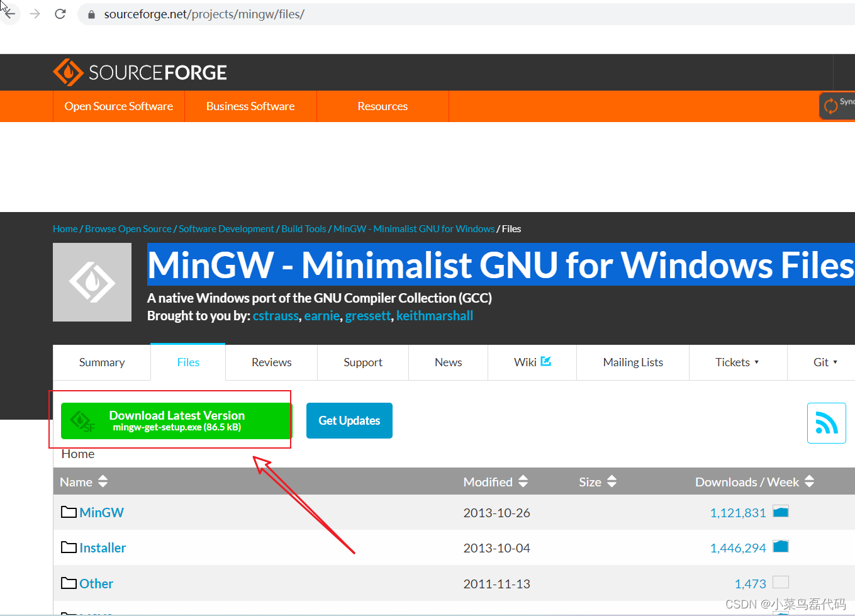Screen dimensions: 855x616
Task: Click MinGW row downloads chart icon
Action: tap(781, 512)
